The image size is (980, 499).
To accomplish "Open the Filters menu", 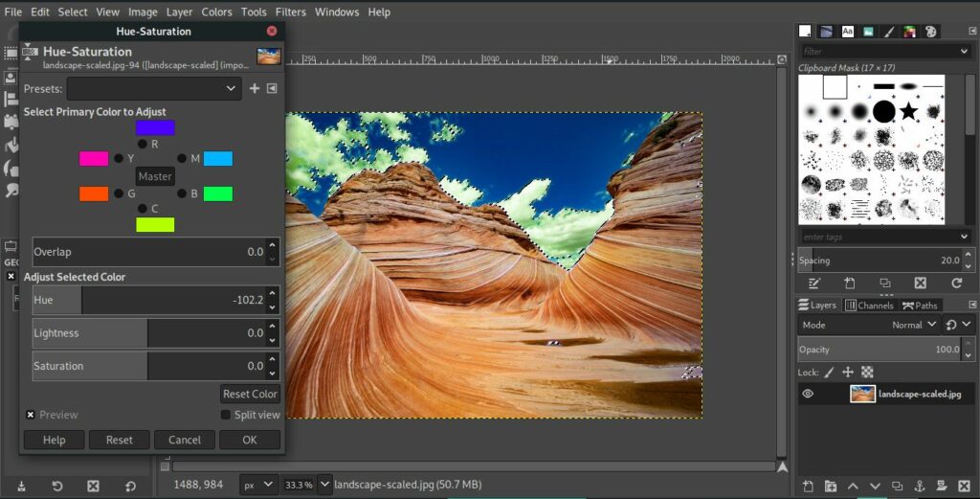I will pyautogui.click(x=290, y=12).
